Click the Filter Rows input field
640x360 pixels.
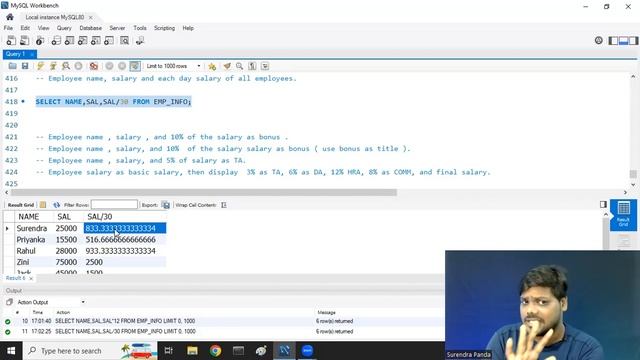coord(114,204)
